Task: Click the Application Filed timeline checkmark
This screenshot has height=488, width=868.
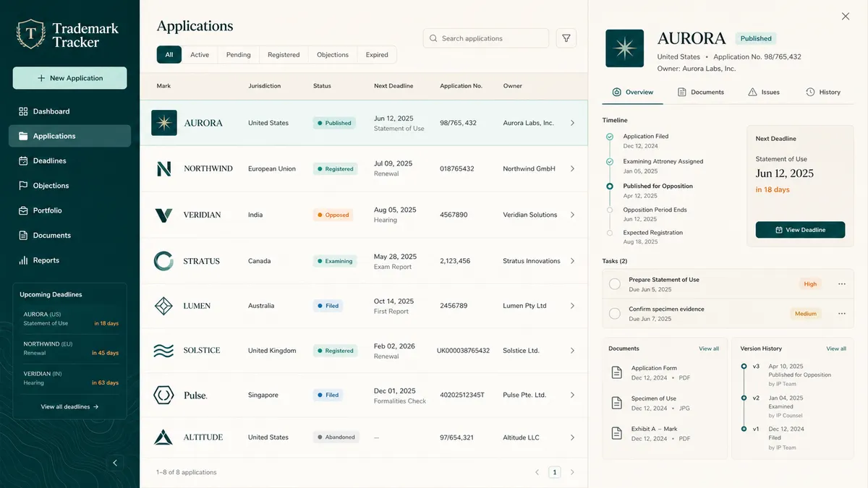Action: 610,137
